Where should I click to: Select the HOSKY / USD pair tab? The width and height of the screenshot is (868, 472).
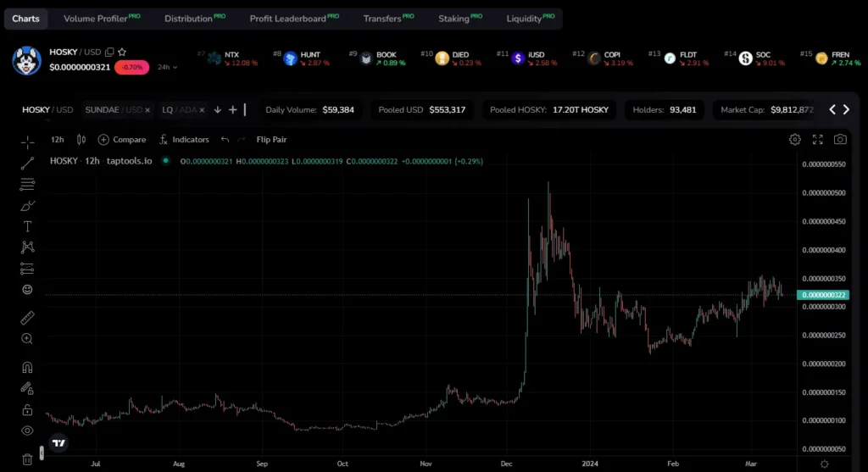coord(47,109)
